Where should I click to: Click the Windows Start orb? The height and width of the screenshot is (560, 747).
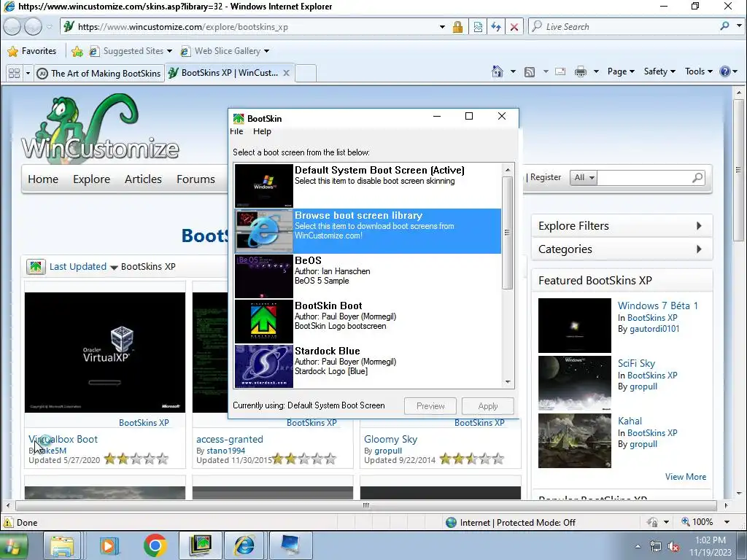[x=13, y=545]
